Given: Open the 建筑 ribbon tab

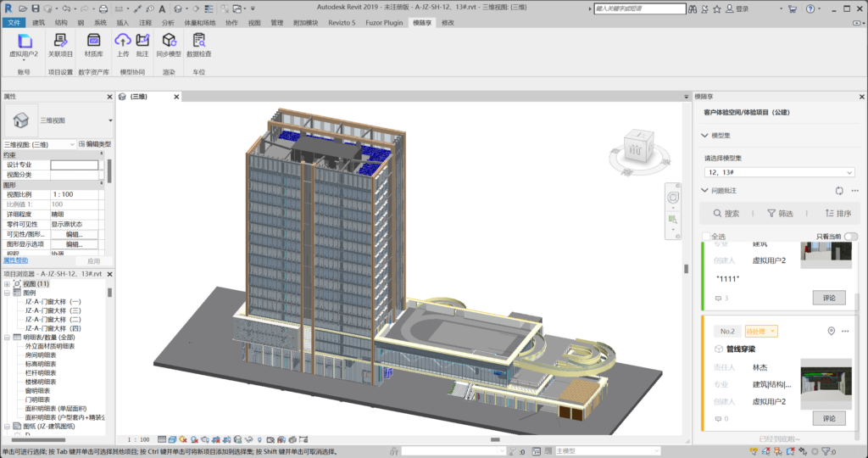Looking at the screenshot, I should click(39, 23).
